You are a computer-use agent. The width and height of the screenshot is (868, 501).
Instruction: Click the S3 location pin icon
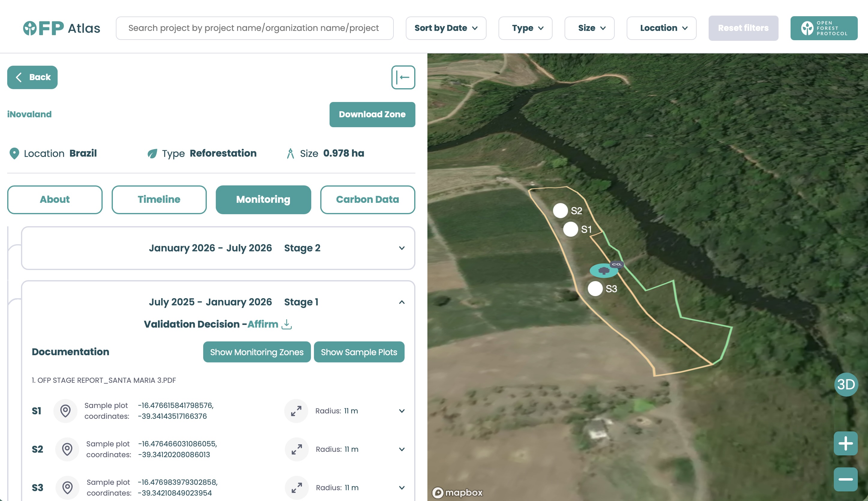click(68, 487)
